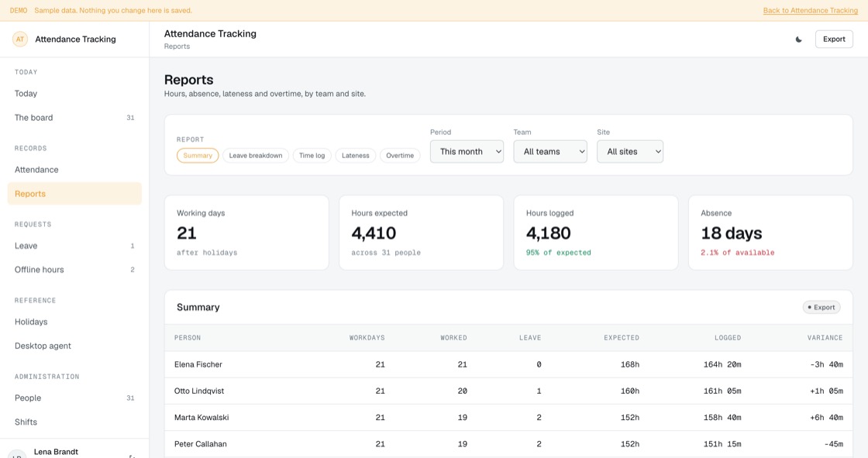Click the WORKDAYS column header
This screenshot has width=868, height=458.
[367, 338]
